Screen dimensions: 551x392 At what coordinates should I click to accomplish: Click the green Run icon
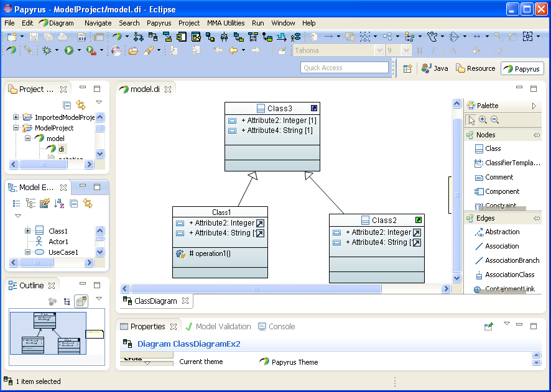click(69, 50)
